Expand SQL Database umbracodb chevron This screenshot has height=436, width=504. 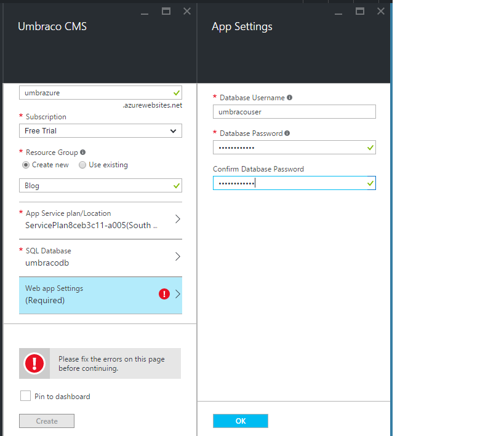pyautogui.click(x=177, y=256)
